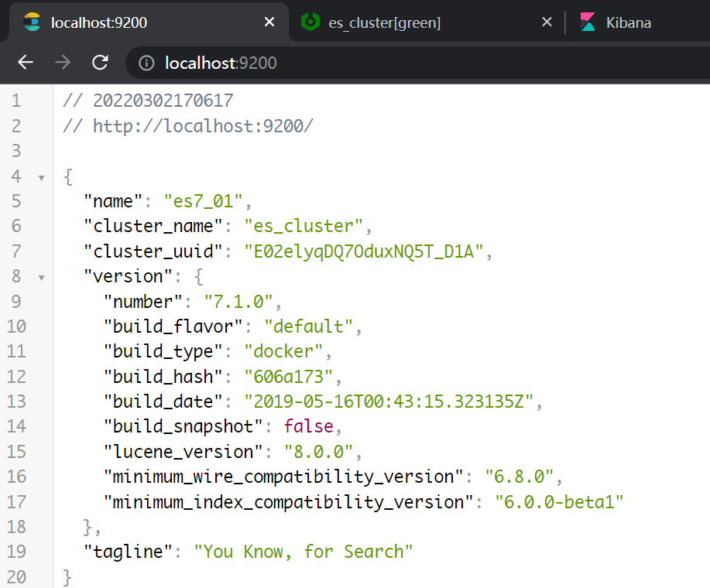
Task: Click the "number" key
Action: click(x=143, y=301)
